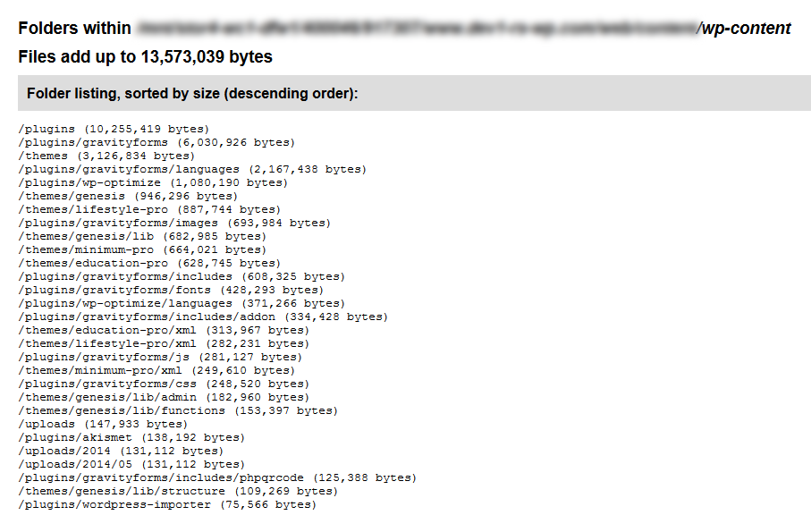Click the "Folders within" heading text
Viewport: 811px width, 532px height.
74,28
